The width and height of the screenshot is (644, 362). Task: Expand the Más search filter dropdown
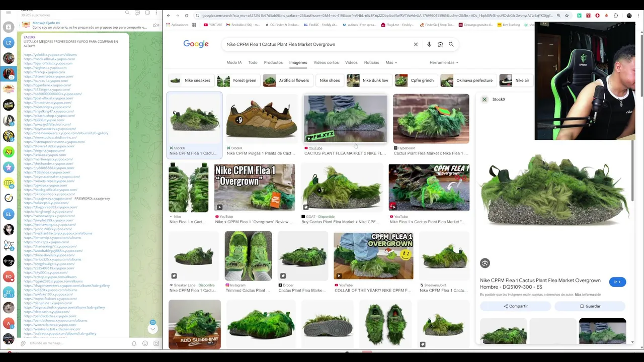pos(391,63)
